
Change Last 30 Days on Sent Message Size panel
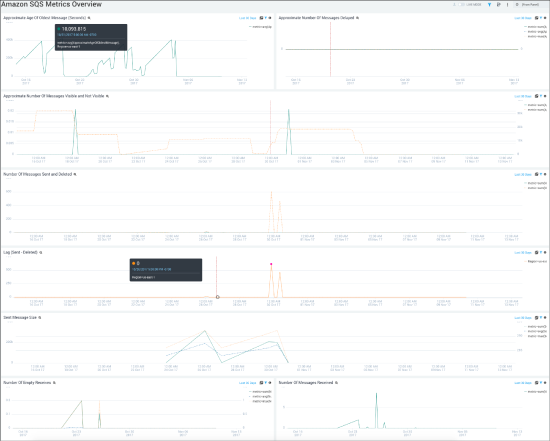[x=523, y=318]
